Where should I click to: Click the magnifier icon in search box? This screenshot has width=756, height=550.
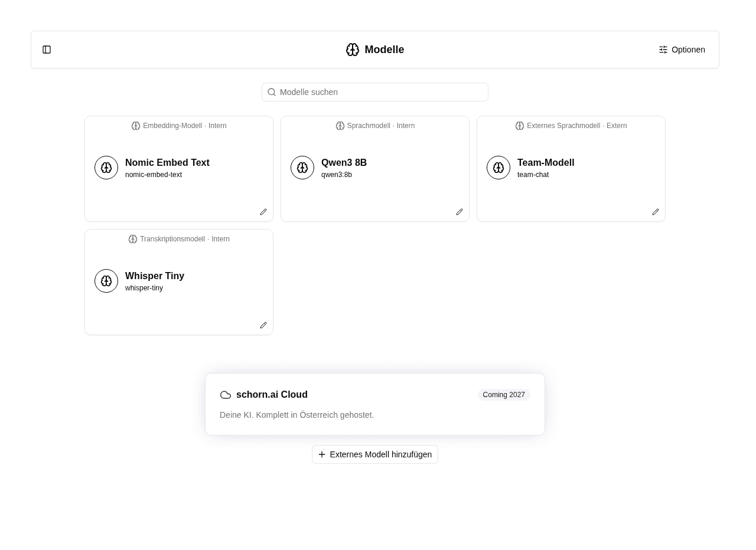(x=272, y=92)
